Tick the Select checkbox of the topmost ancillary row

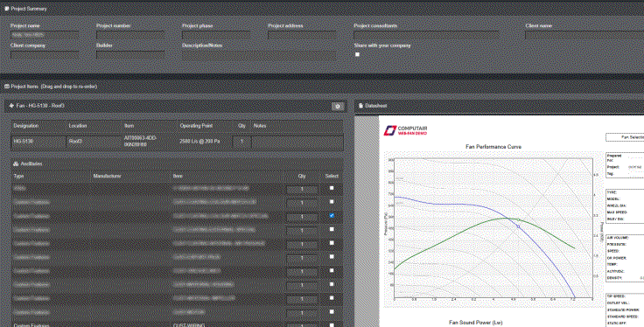332,188
